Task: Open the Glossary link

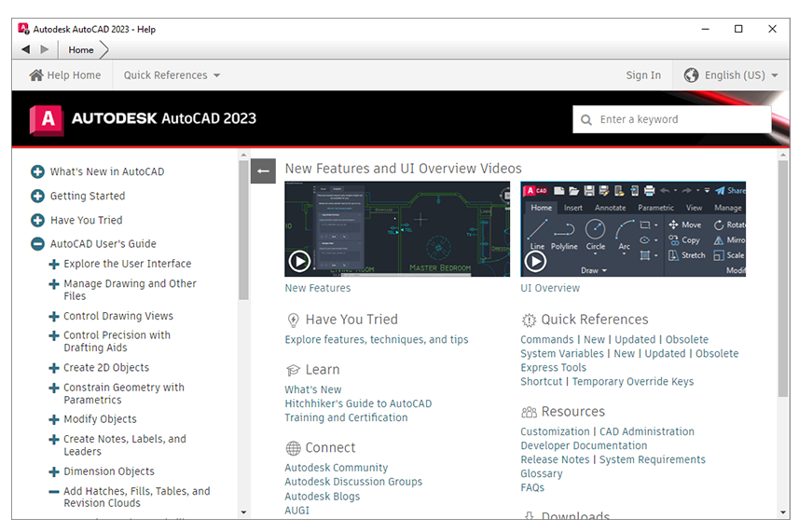Action: pyautogui.click(x=542, y=473)
